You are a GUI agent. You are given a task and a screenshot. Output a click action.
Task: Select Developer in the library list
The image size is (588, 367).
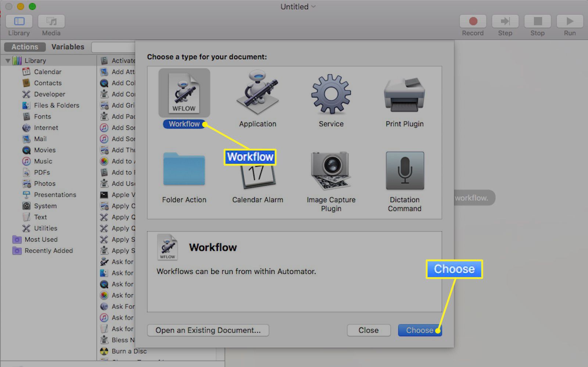(49, 94)
